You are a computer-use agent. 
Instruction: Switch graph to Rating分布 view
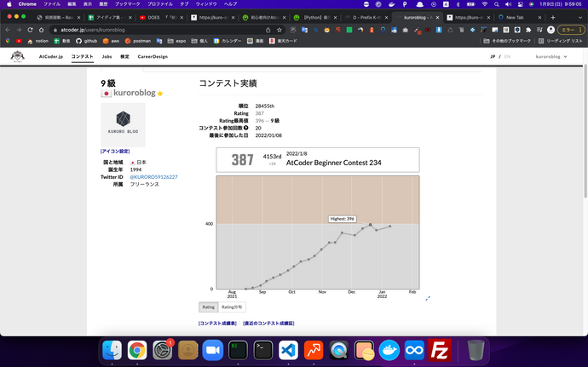click(233, 307)
